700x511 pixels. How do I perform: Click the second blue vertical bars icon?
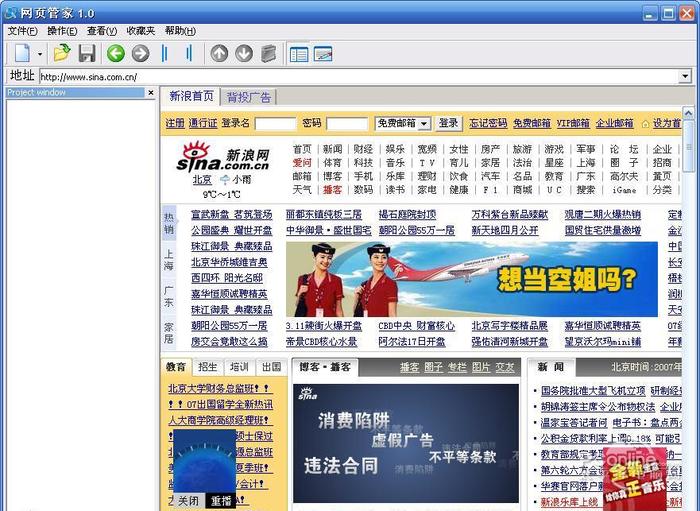tap(189, 54)
